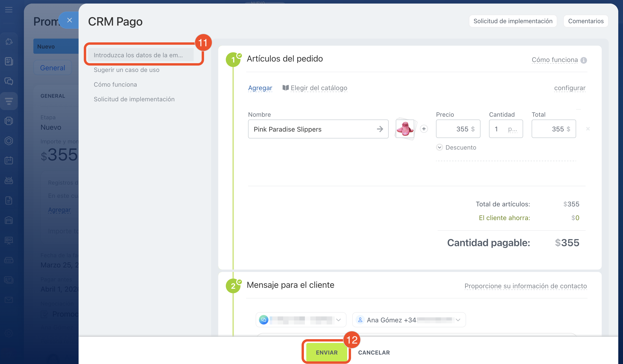Expand the Descuento section
The width and height of the screenshot is (623, 364).
(439, 147)
